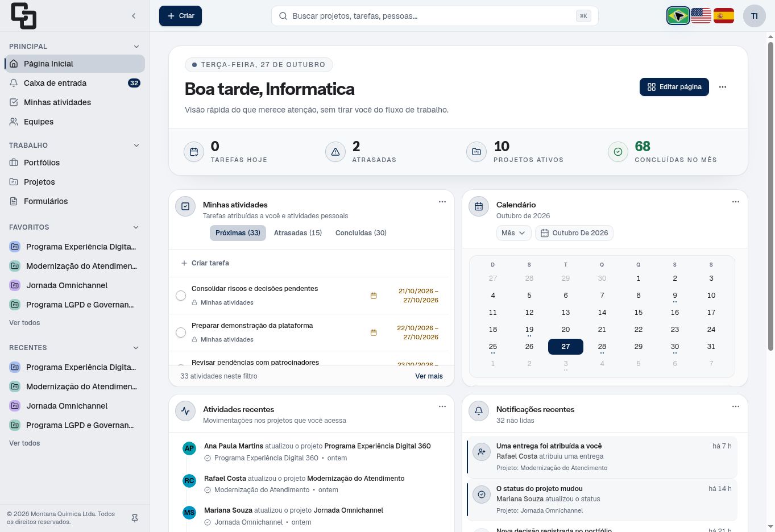Collapse the Principal sidebar section

click(136, 47)
